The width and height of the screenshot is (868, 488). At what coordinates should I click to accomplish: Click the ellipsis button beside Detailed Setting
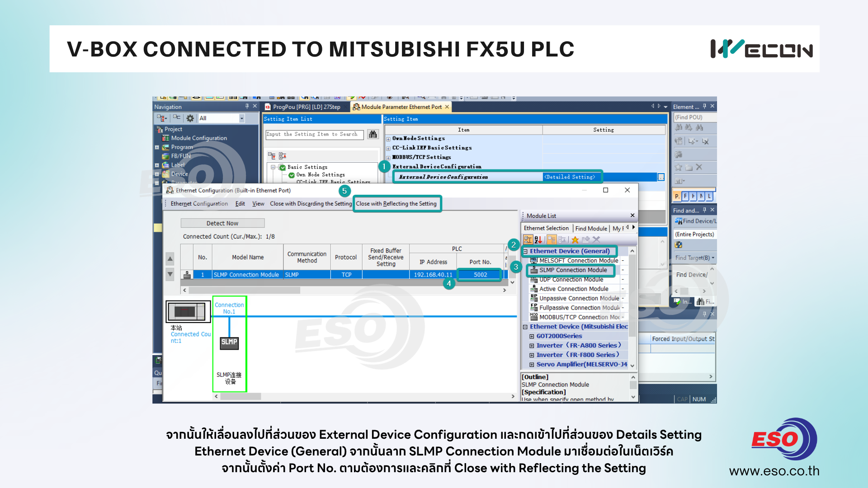[x=661, y=177]
